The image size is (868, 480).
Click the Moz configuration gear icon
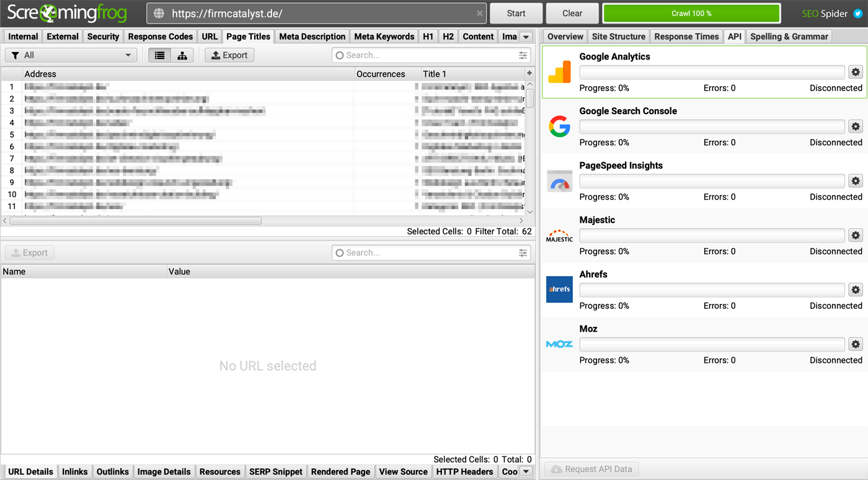pyautogui.click(x=856, y=344)
